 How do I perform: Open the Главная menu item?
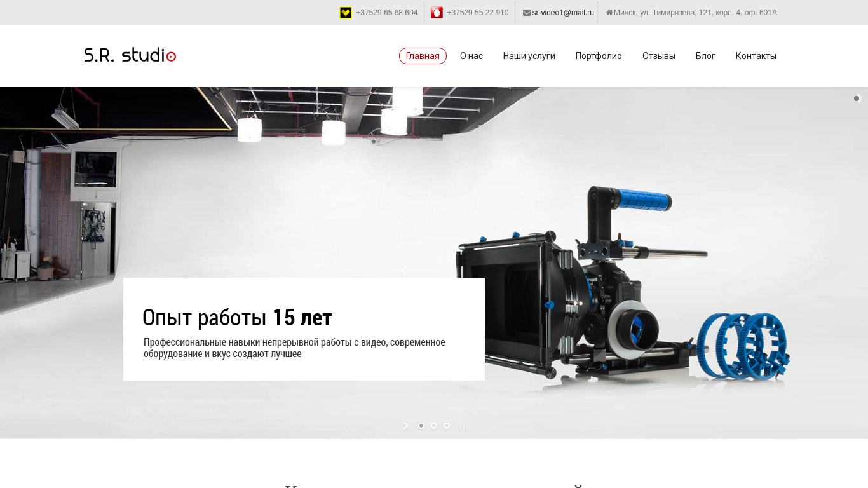tap(423, 56)
